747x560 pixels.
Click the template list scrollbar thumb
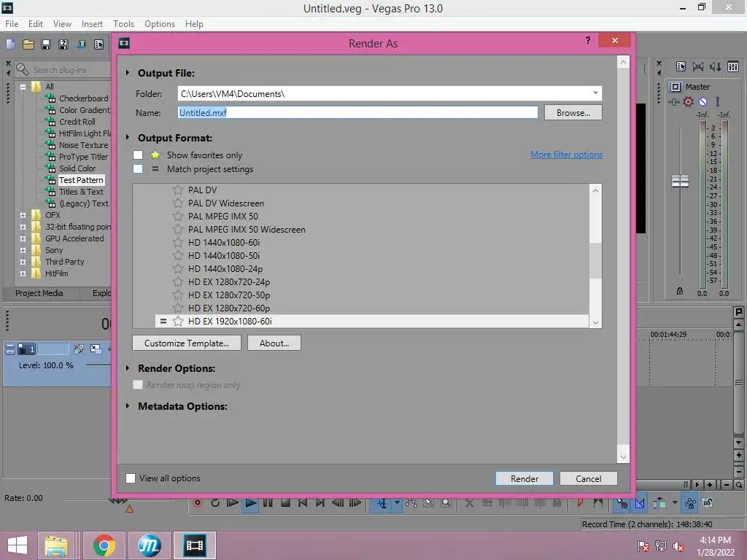pos(595,260)
